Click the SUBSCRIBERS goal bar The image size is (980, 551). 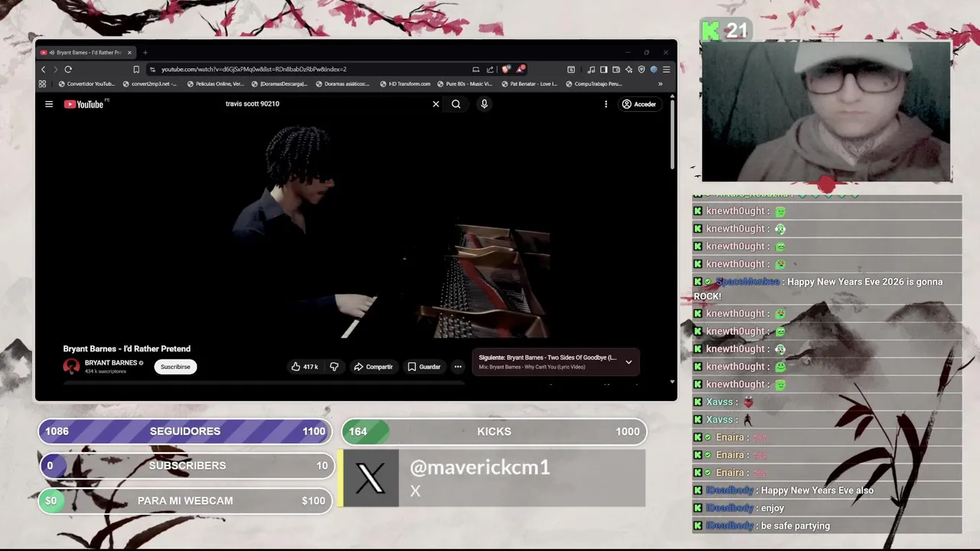pos(185,466)
